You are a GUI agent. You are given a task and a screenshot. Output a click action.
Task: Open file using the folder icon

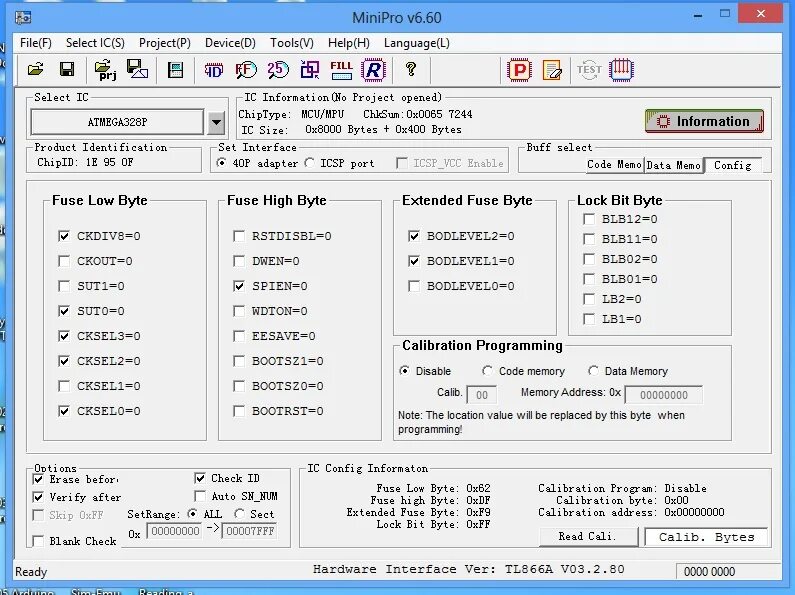[x=35, y=69]
